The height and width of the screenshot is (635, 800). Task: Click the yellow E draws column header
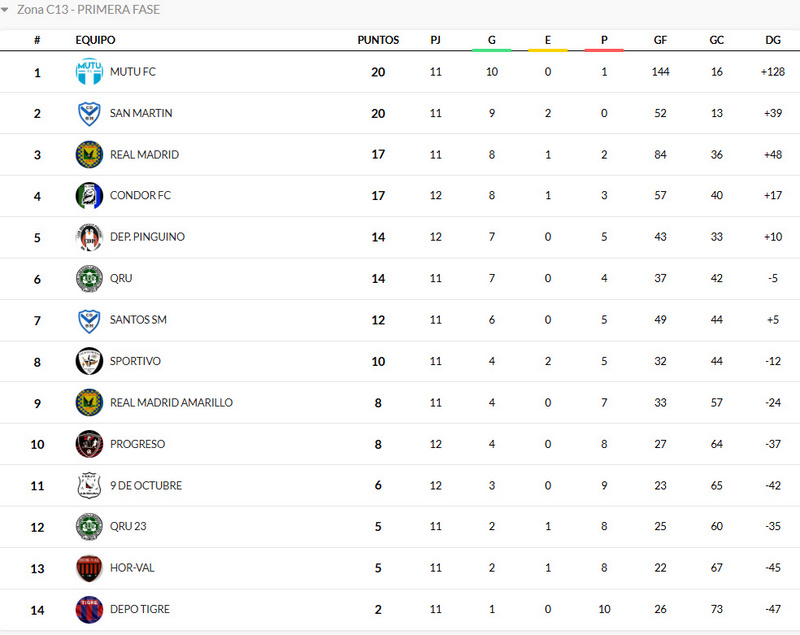(x=547, y=40)
